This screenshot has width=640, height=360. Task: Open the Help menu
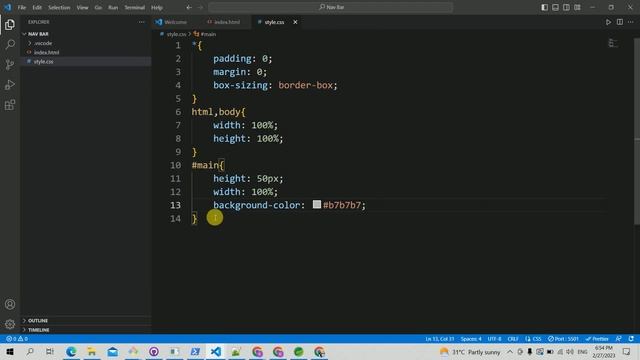click(x=157, y=7)
